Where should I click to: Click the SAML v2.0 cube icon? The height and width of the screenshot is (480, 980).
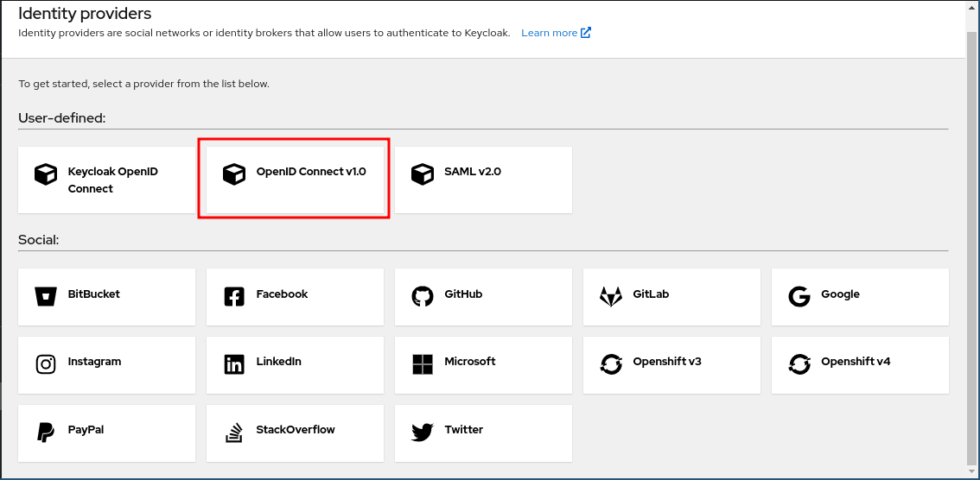pyautogui.click(x=422, y=174)
